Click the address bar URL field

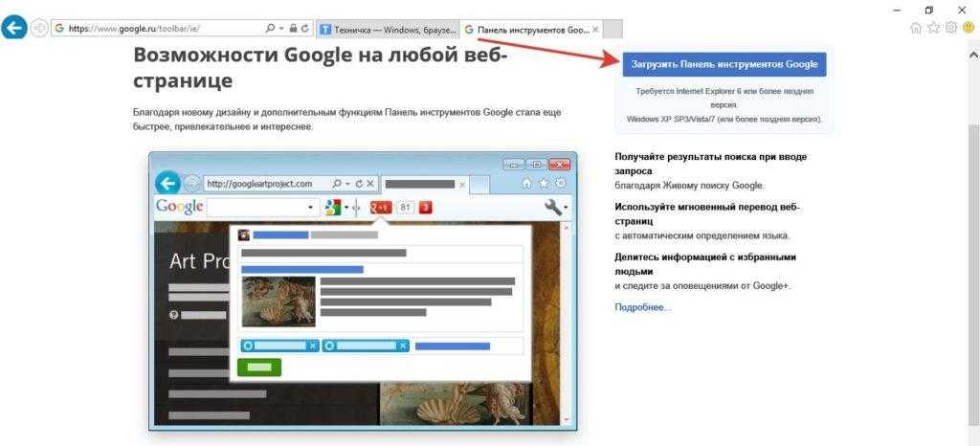click(x=163, y=29)
